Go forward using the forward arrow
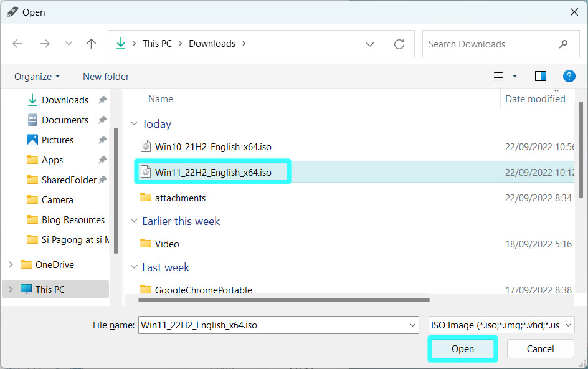The height and width of the screenshot is (369, 588). click(45, 44)
